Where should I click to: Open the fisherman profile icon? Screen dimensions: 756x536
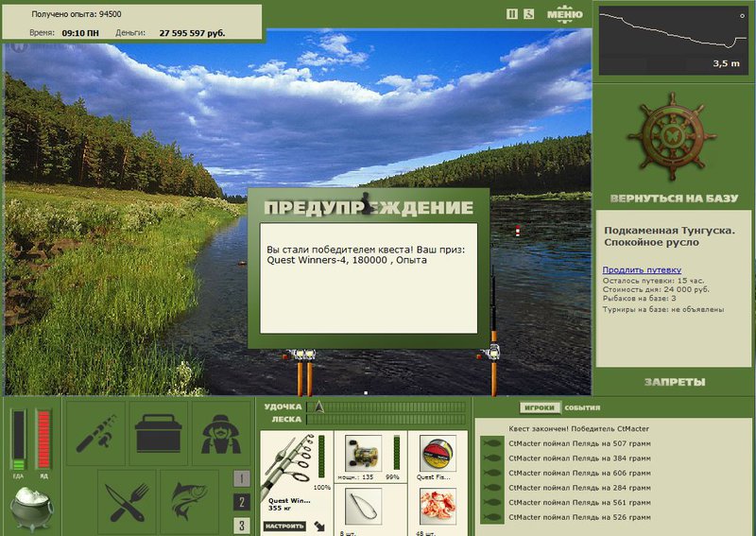pos(221,433)
